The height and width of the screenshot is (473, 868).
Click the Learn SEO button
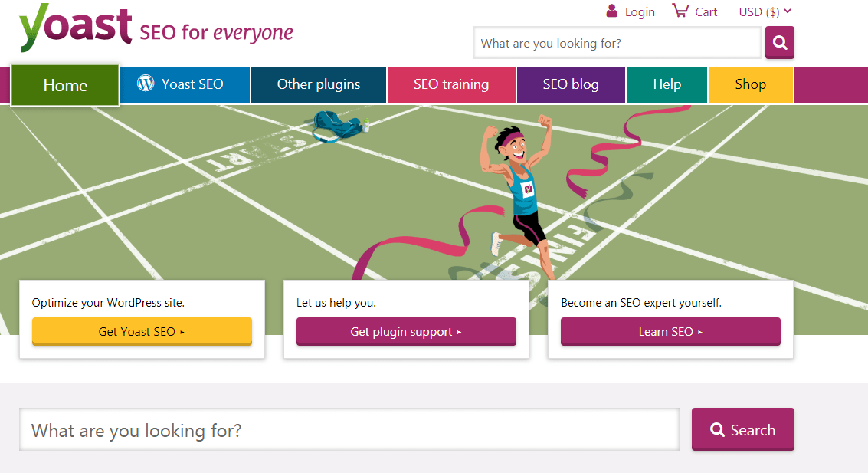tap(670, 331)
